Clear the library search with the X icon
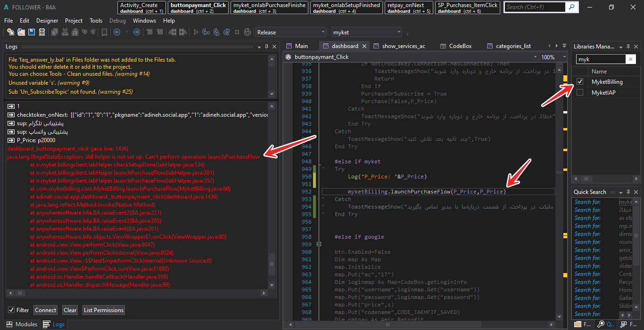 tap(630, 59)
